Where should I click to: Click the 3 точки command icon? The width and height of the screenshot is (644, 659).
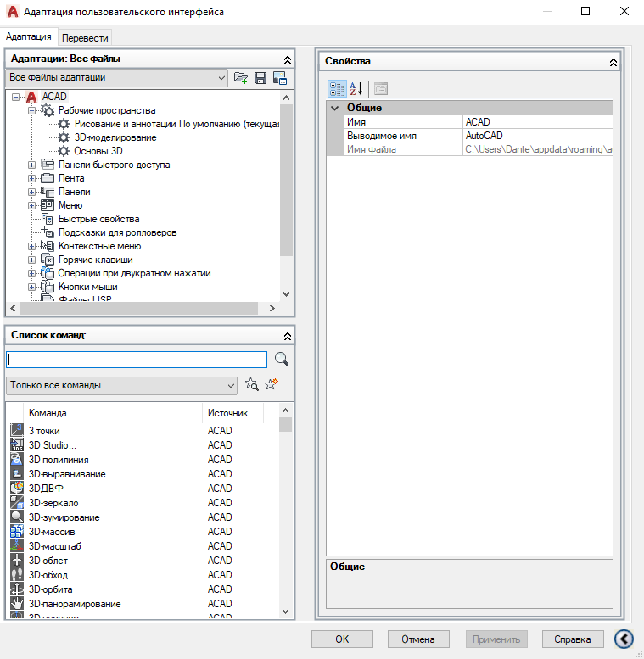point(17,430)
